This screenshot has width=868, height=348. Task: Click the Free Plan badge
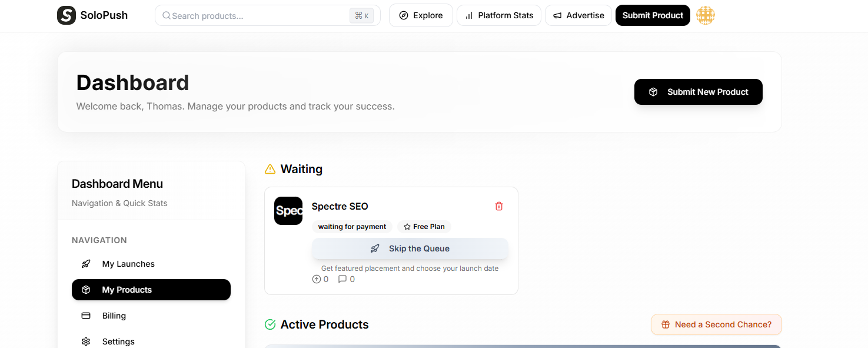pos(424,227)
